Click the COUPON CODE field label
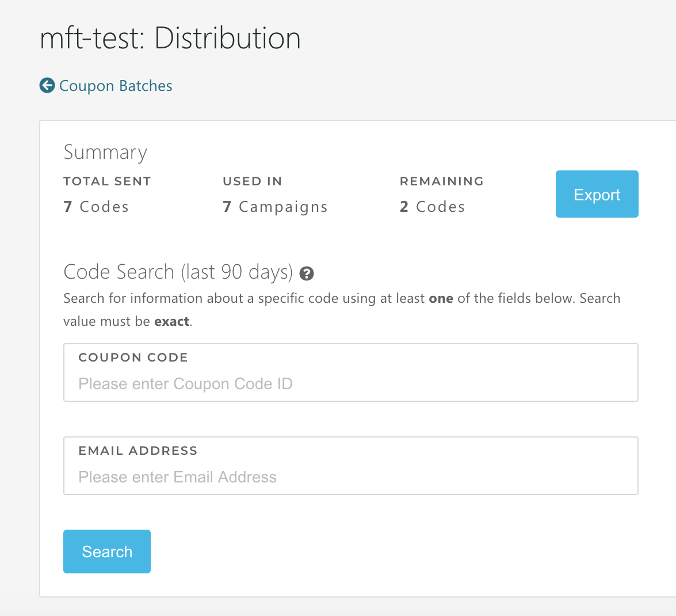Viewport: 676px width, 616px height. [x=133, y=358]
